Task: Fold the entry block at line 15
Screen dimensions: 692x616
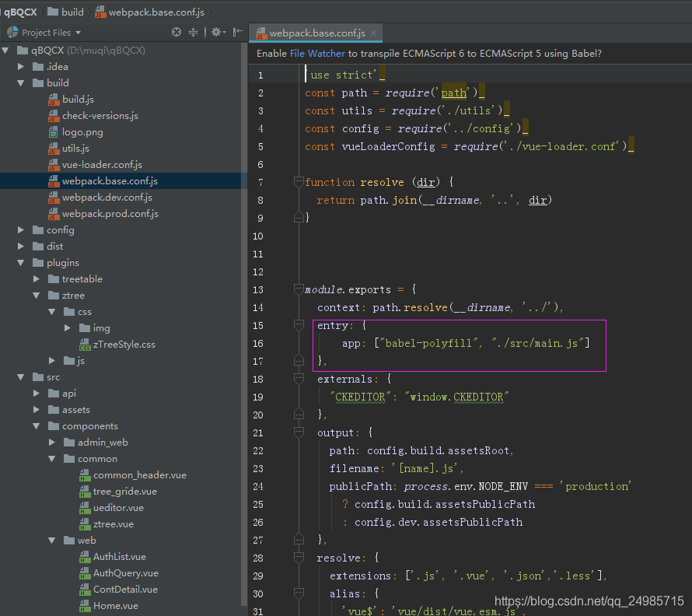Action: (298, 326)
